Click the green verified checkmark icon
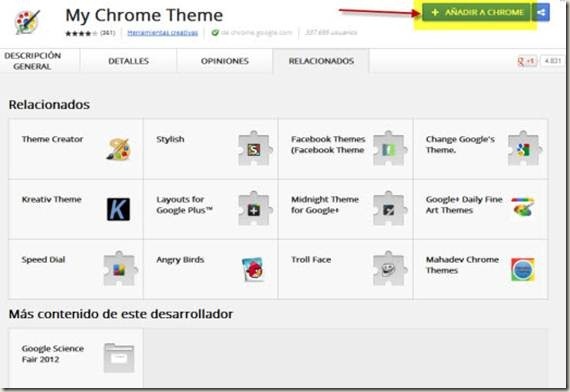The image size is (570, 392). tap(215, 33)
